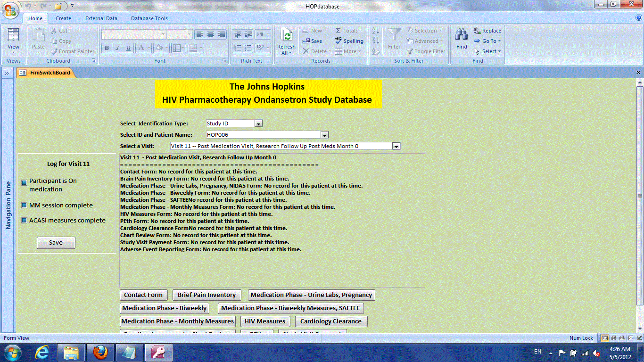Open the font size combo box
644x362 pixels.
[180, 34]
